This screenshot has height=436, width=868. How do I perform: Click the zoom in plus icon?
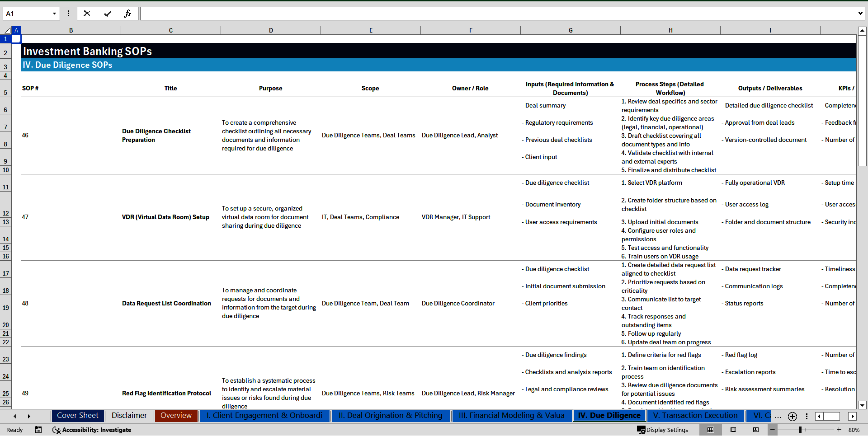tap(839, 430)
